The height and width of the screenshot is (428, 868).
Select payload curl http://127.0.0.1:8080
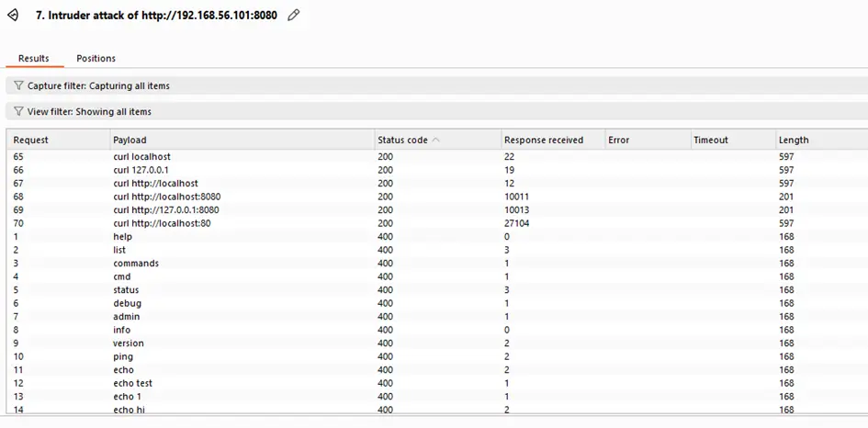tap(166, 209)
